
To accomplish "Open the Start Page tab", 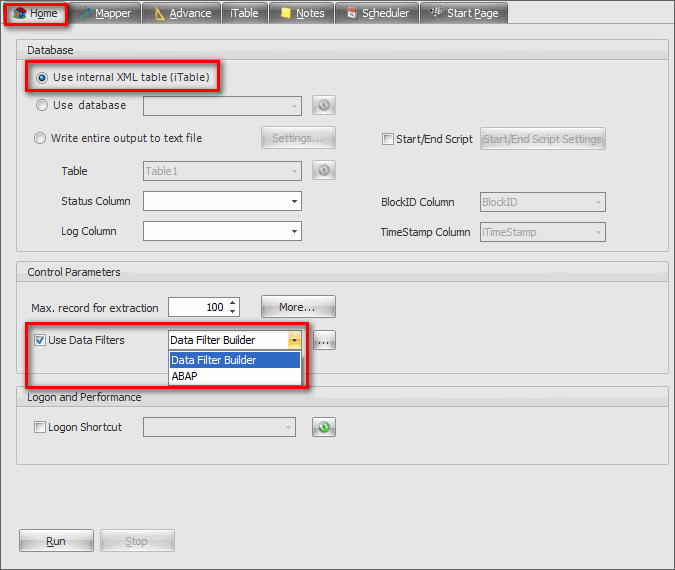I will (464, 13).
